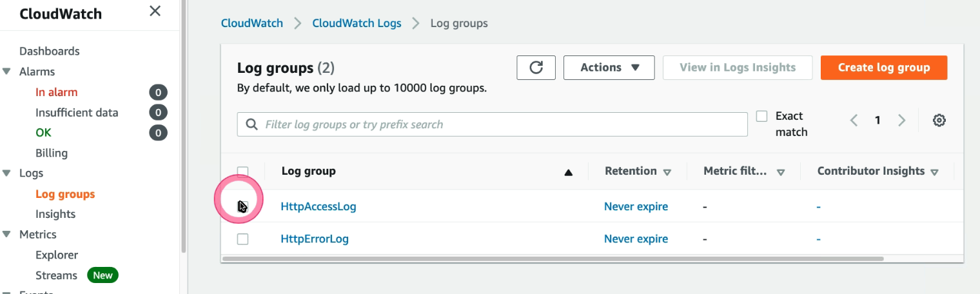The height and width of the screenshot is (294, 980).
Task: Collapse the Metrics section
Action: click(x=7, y=235)
